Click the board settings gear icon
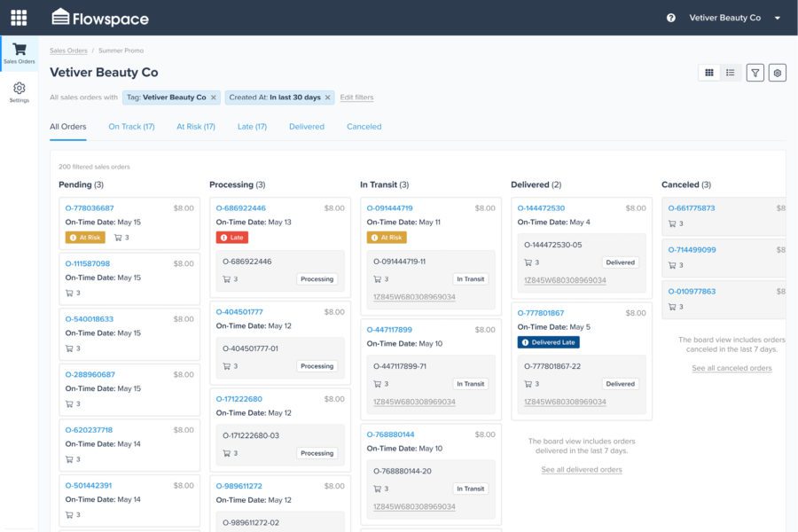The height and width of the screenshot is (532, 798). click(x=776, y=72)
